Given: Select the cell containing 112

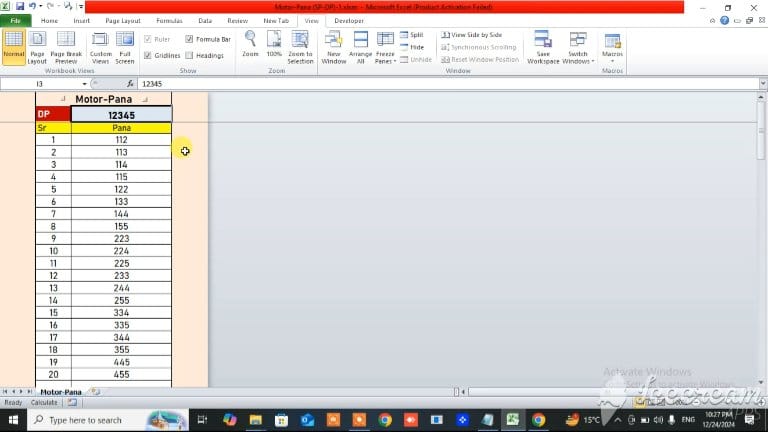Looking at the screenshot, I should pyautogui.click(x=121, y=140).
